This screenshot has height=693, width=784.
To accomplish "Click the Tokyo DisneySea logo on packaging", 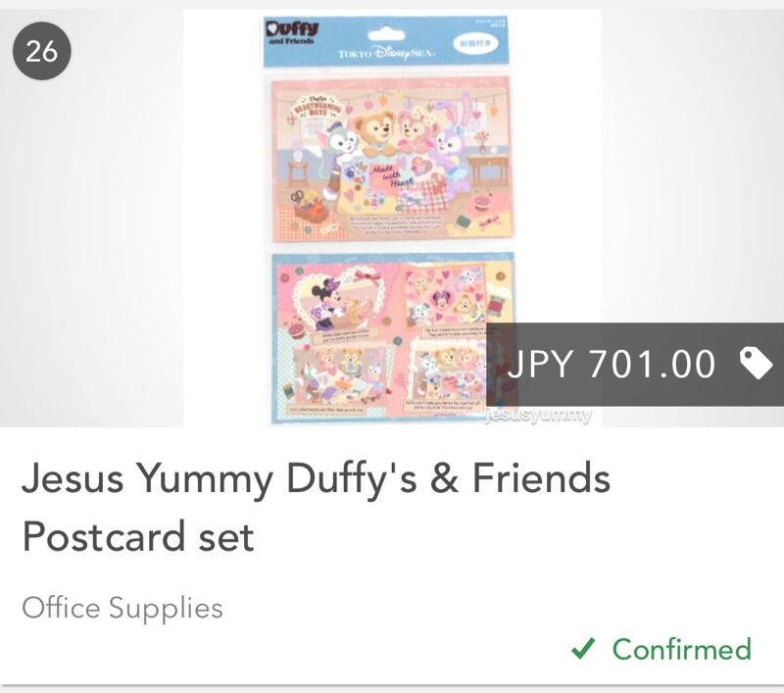I will pos(386,53).
